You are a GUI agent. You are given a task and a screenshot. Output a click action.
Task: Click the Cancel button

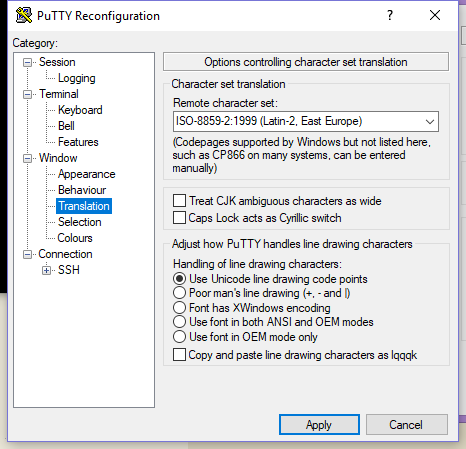(x=406, y=425)
